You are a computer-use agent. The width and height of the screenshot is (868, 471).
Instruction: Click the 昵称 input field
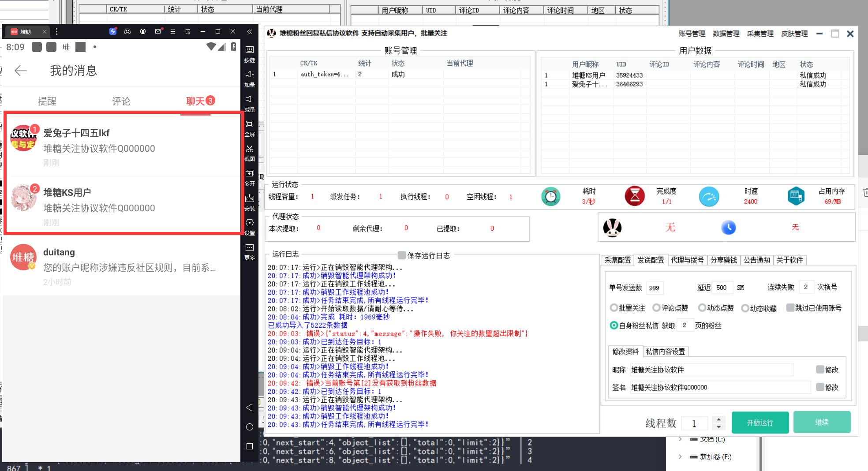click(711, 370)
